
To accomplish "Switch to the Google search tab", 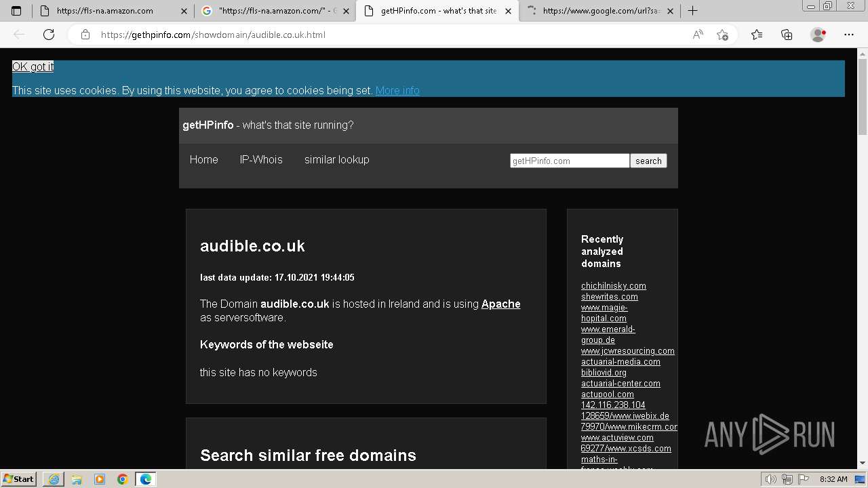I will [275, 11].
